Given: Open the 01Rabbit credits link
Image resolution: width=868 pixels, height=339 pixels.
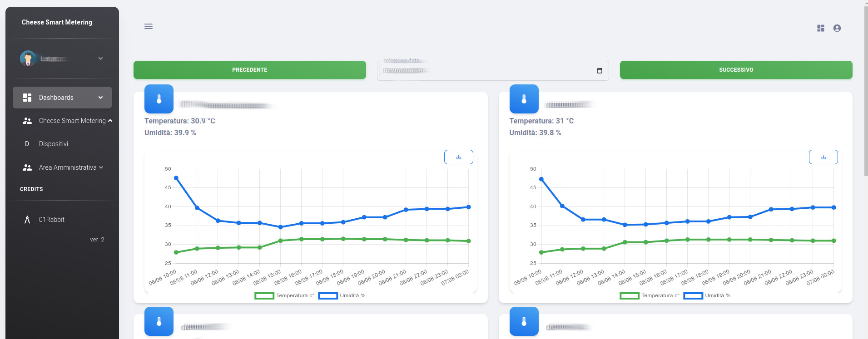Looking at the screenshot, I should click(x=52, y=220).
